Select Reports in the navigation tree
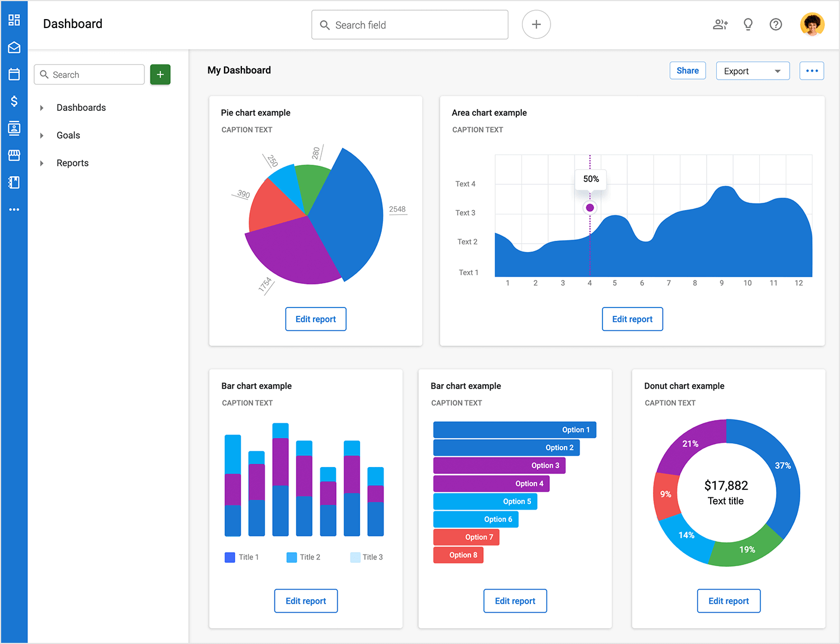 pos(72,163)
